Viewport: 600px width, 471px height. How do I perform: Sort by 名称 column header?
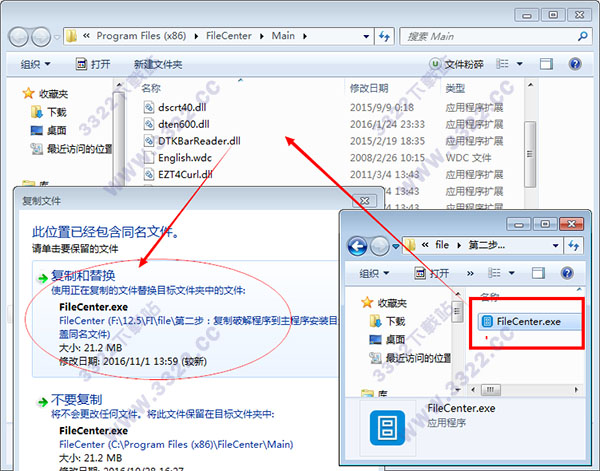tap(151, 88)
